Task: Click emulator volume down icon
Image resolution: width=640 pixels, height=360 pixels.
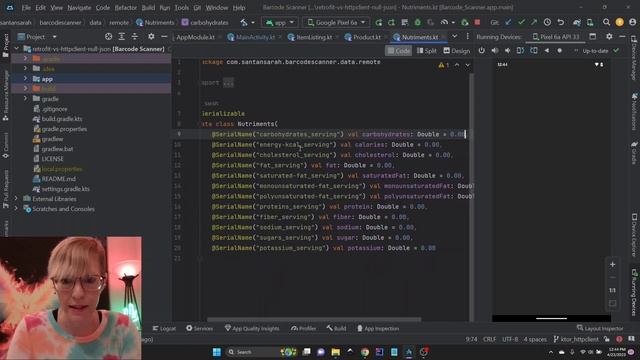Action: (507, 51)
